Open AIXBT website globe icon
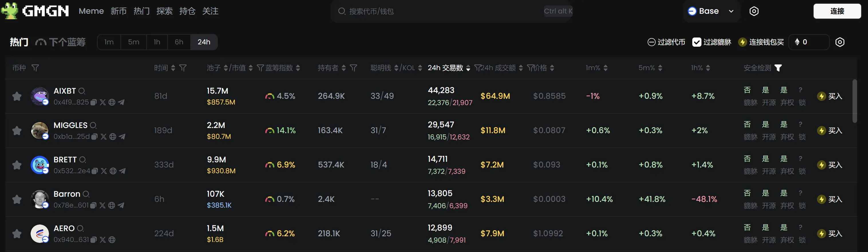868x252 pixels. tap(112, 102)
